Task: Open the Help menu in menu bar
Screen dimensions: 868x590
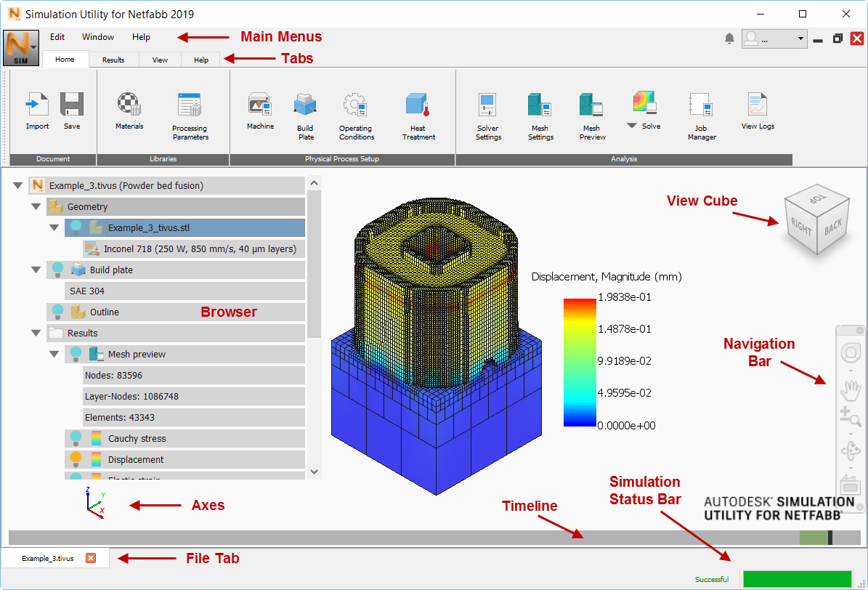Action: 141,37
